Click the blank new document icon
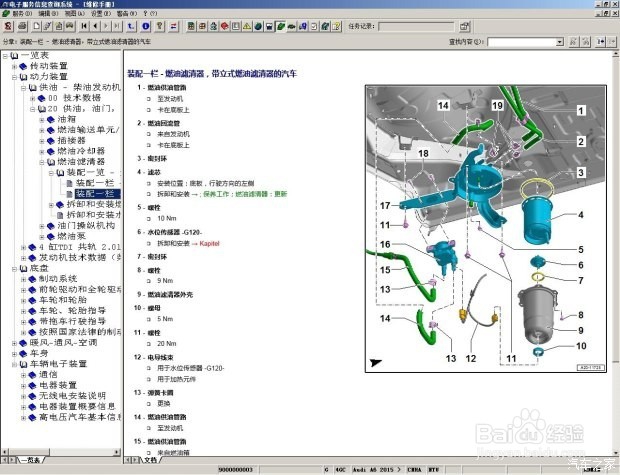Viewport: 620px width, 475px height. click(37, 26)
